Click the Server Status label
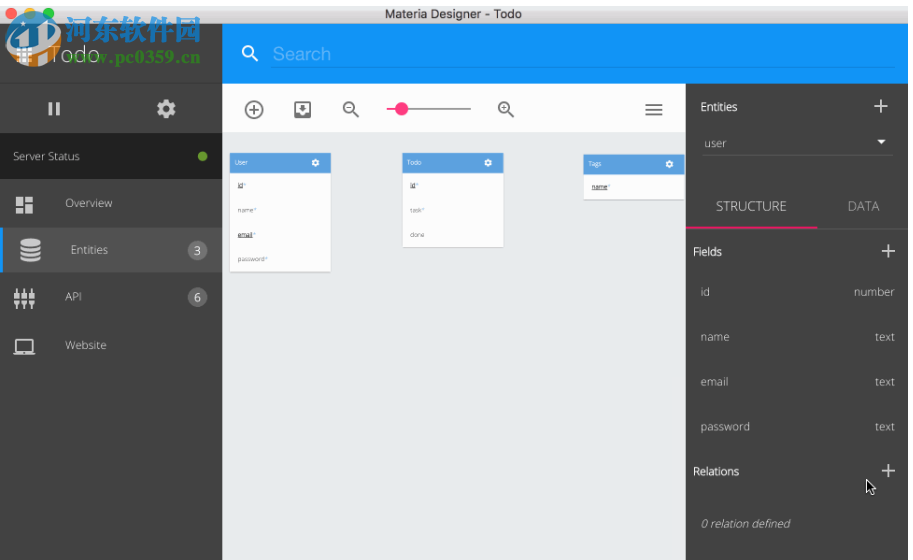 tap(46, 156)
